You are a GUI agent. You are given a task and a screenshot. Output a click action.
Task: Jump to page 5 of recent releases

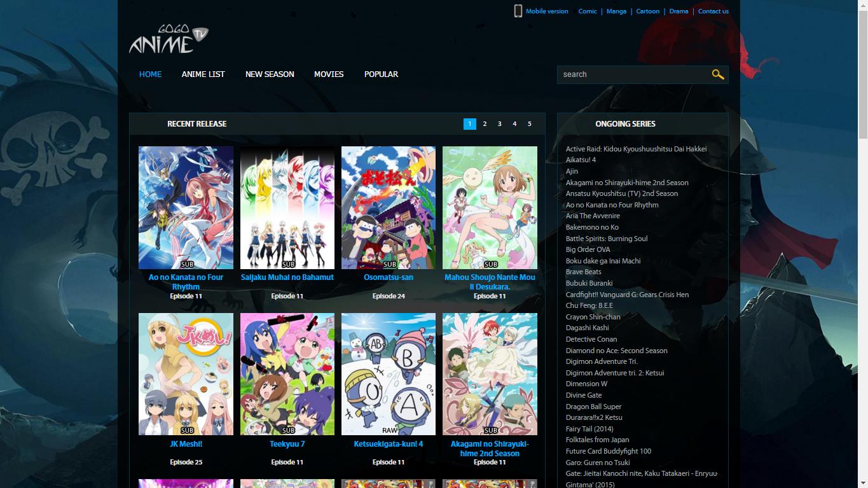[x=529, y=124]
